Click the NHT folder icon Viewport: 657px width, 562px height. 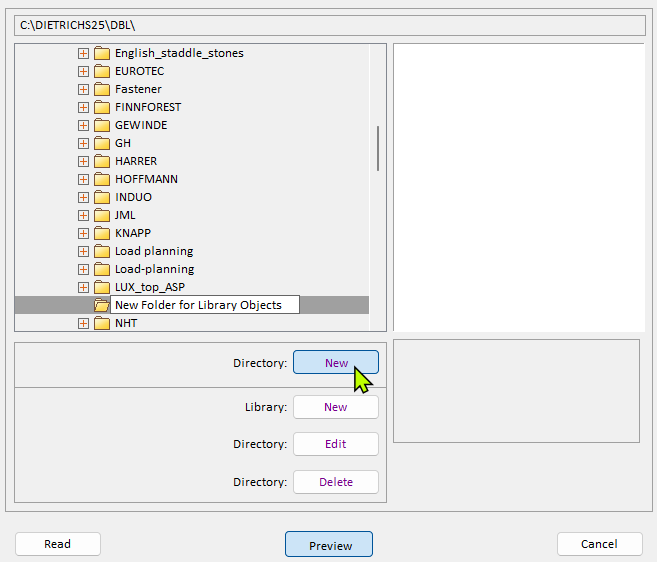tap(101, 323)
